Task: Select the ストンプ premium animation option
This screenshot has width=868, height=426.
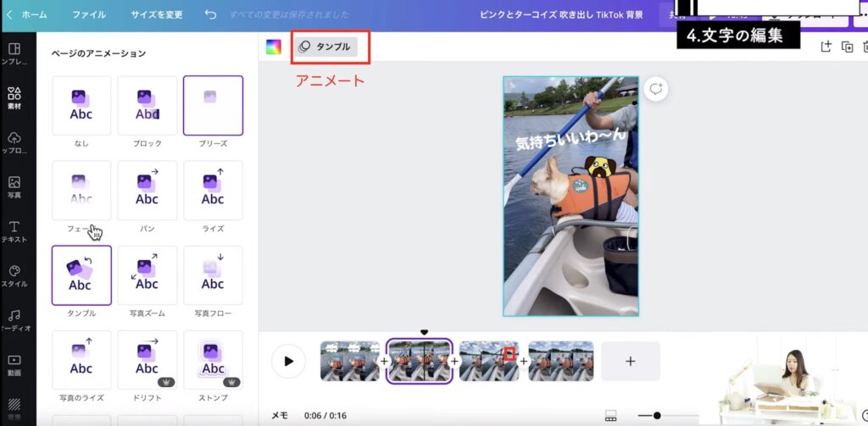Action: 213,360
